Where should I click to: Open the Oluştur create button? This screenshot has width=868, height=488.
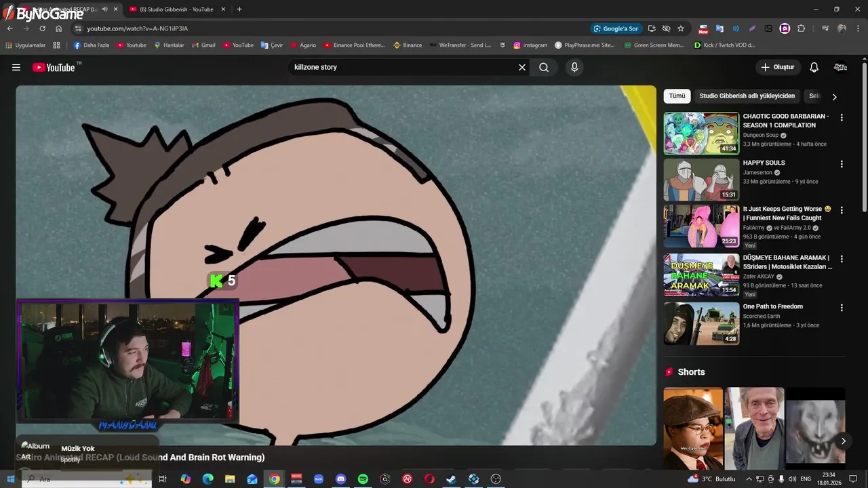(x=777, y=67)
